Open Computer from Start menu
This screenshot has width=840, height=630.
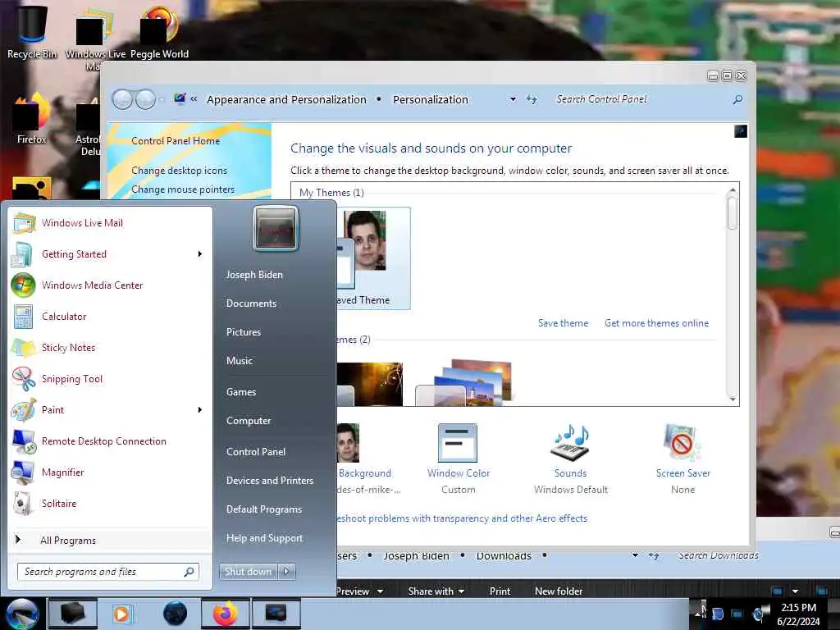click(249, 421)
